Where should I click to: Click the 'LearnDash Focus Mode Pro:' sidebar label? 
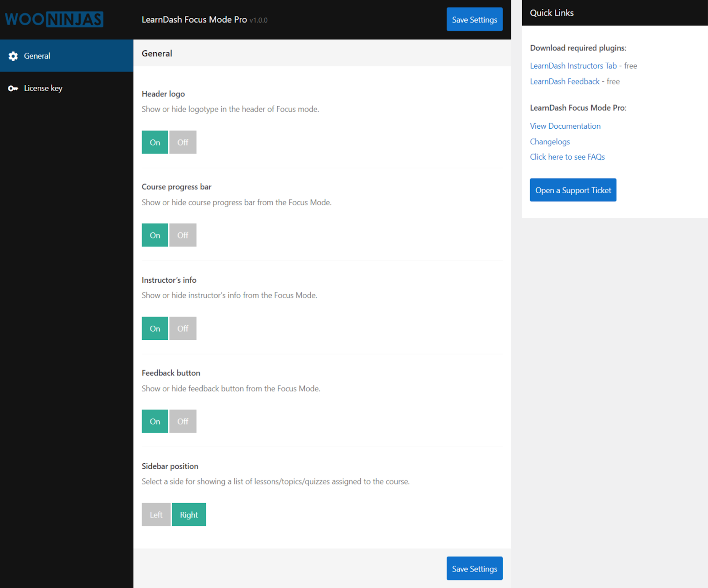(x=578, y=108)
